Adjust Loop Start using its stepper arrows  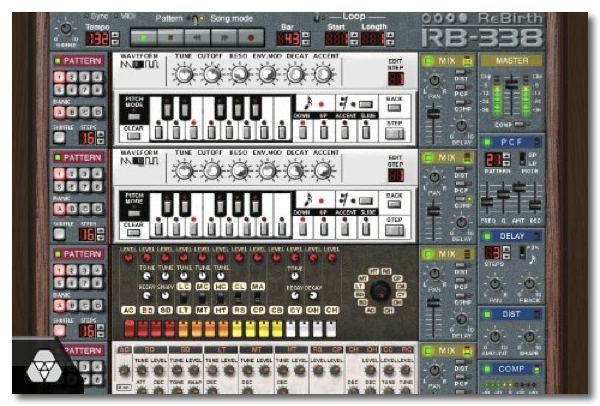354,39
